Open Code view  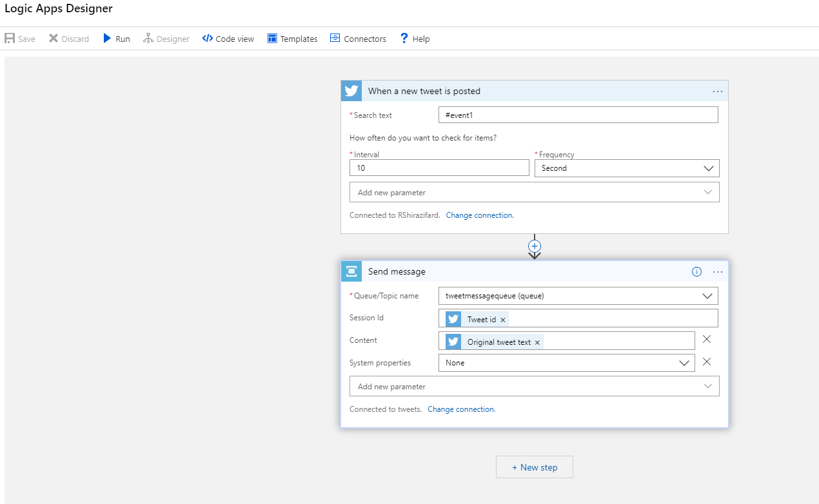[x=228, y=39]
